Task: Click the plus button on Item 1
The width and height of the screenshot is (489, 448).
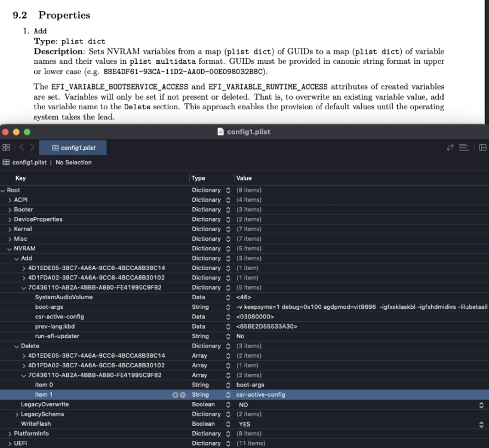Action: pyautogui.click(x=176, y=395)
